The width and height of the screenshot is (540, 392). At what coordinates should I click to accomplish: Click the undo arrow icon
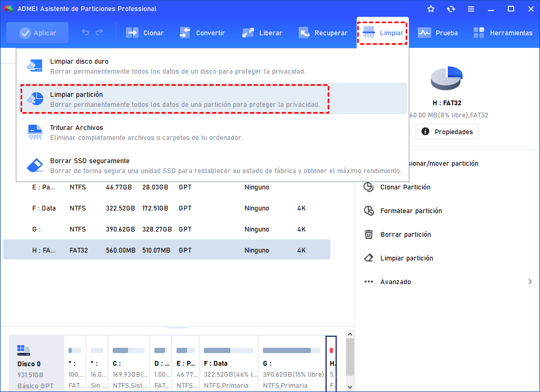[85, 32]
